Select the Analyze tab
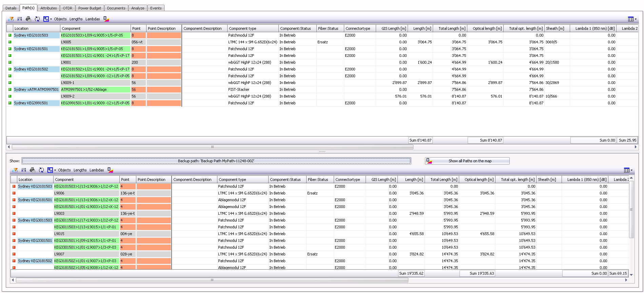644x293 pixels. (x=138, y=8)
